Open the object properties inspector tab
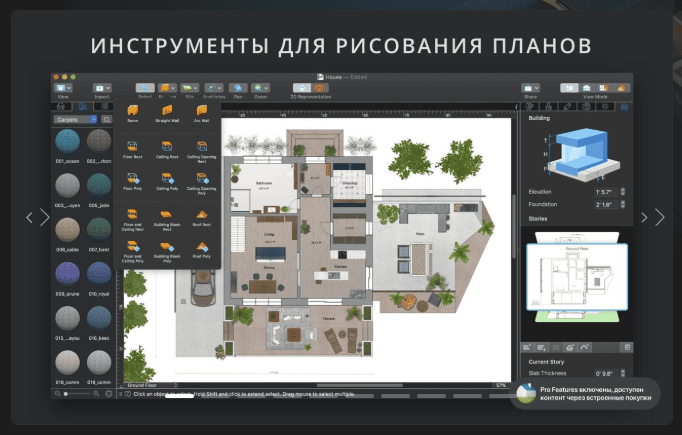682x435 pixels. (530, 107)
